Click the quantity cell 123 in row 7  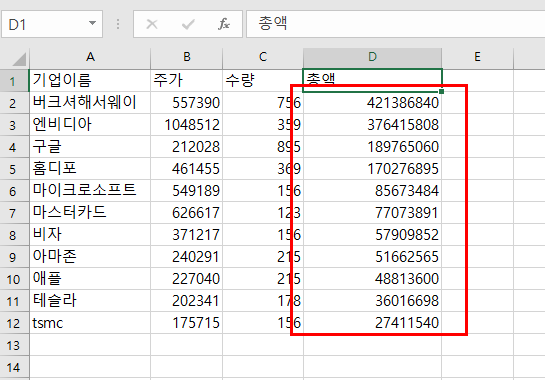(x=263, y=213)
